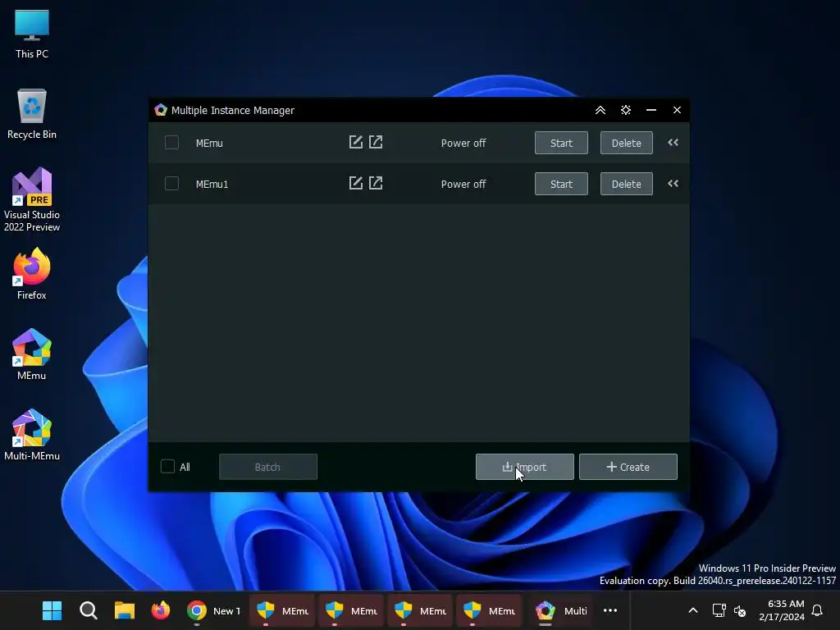The height and width of the screenshot is (630, 840).
Task: Expand more options for MEmu row
Action: pyautogui.click(x=673, y=143)
